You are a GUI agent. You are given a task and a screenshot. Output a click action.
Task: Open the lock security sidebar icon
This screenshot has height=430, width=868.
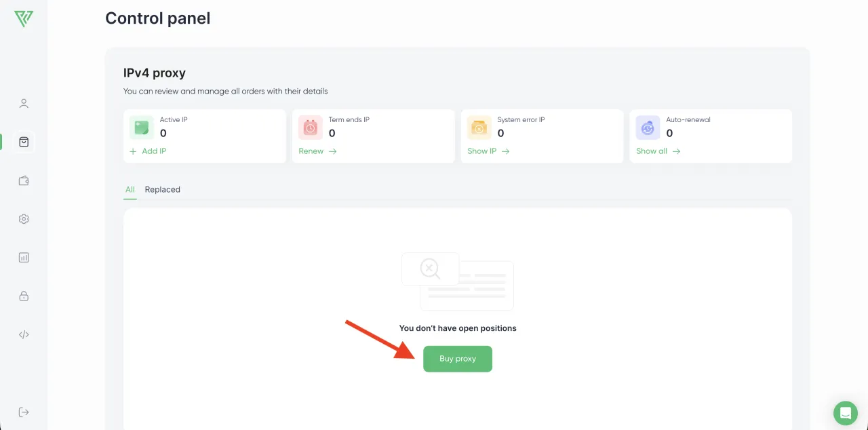pos(24,296)
